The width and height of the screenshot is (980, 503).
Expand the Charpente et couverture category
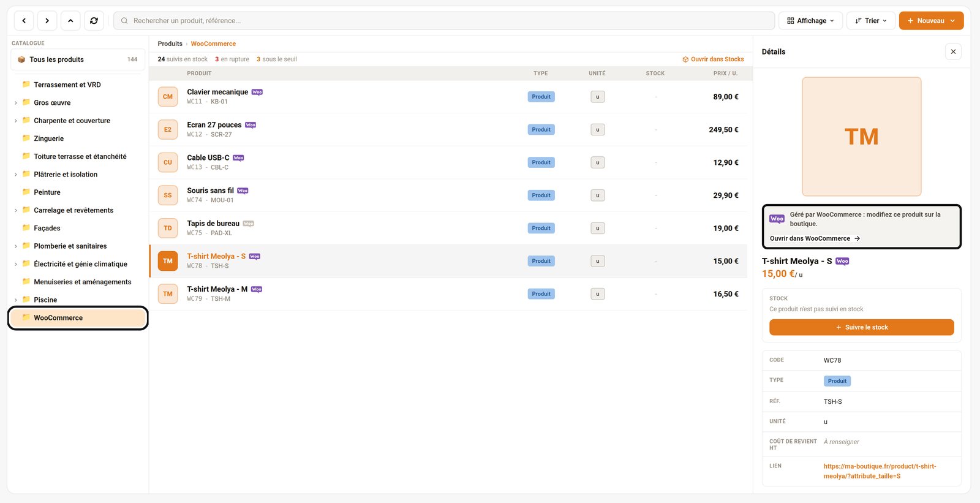pyautogui.click(x=16, y=121)
